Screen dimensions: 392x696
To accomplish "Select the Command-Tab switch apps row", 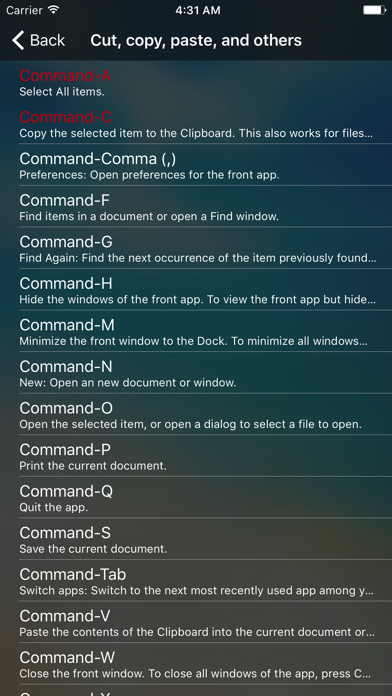I will point(196,580).
